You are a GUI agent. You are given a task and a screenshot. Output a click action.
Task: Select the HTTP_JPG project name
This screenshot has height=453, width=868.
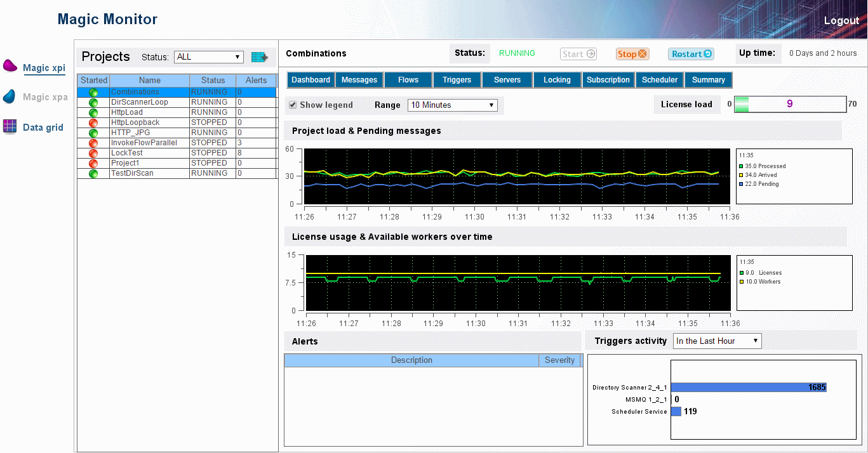[130, 133]
